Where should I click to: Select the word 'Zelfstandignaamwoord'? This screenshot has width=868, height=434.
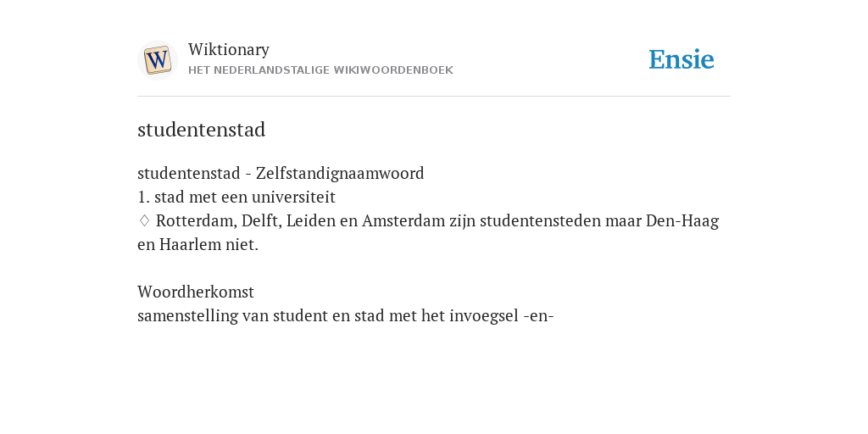point(340,173)
